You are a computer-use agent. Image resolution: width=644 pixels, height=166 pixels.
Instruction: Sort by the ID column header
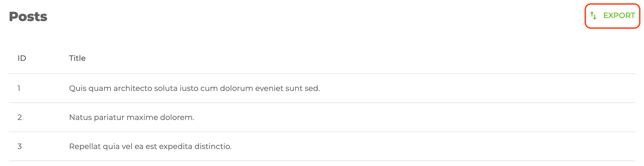click(x=21, y=58)
